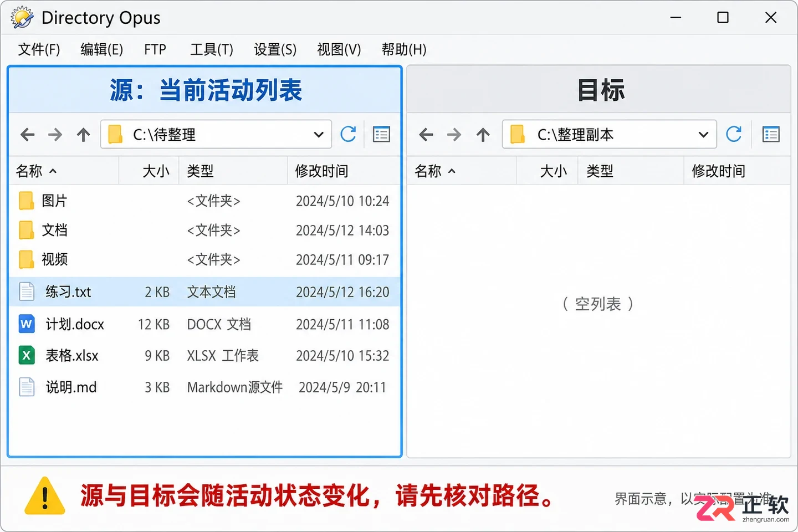Click the text file icon for 练习.txt

coord(27,291)
